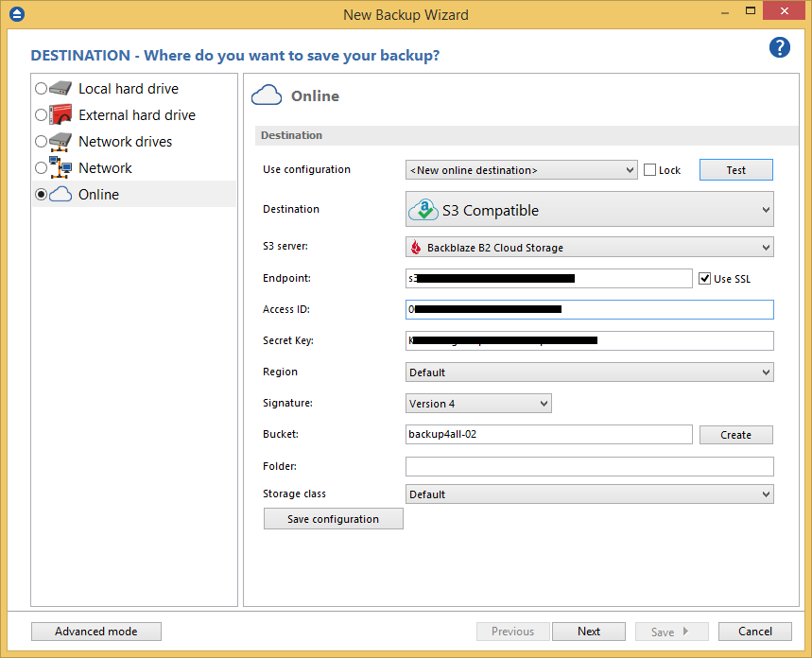Image resolution: width=812 pixels, height=658 pixels.
Task: Open the Save button arrow menu
Action: [685, 632]
